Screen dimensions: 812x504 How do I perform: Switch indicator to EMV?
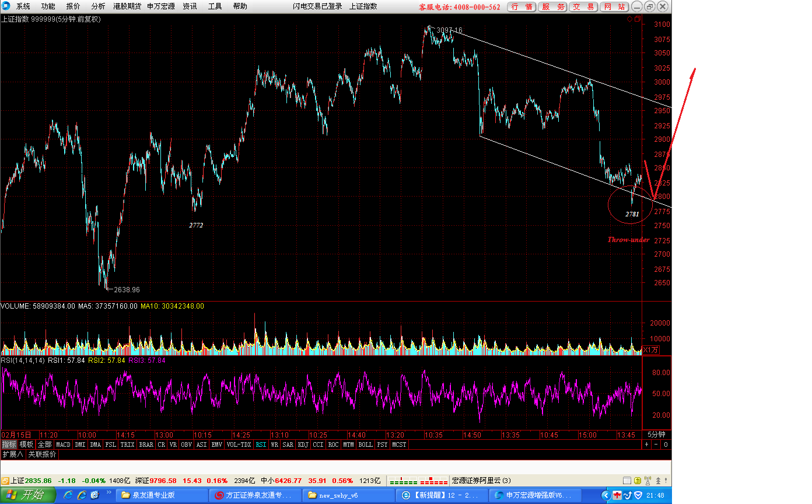(x=216, y=444)
